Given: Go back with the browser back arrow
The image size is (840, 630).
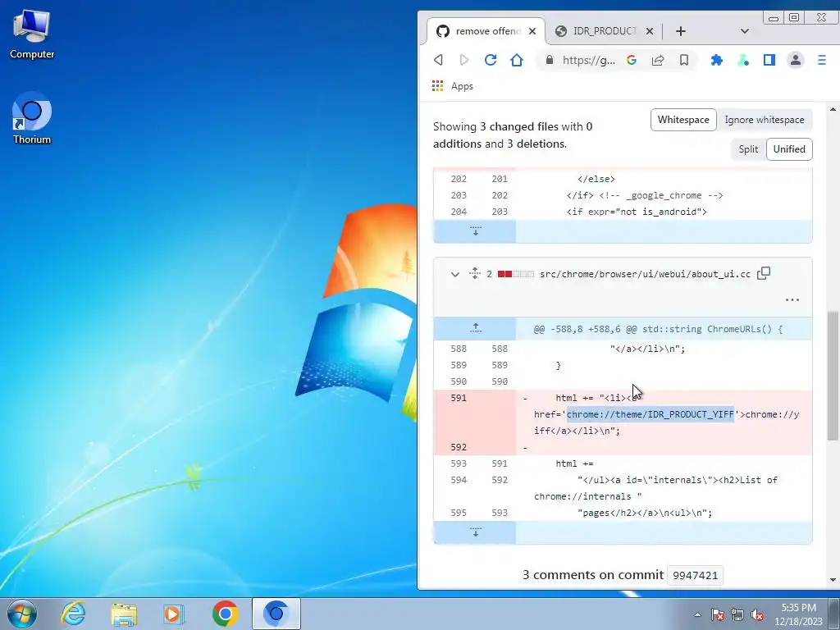Looking at the screenshot, I should pyautogui.click(x=438, y=60).
